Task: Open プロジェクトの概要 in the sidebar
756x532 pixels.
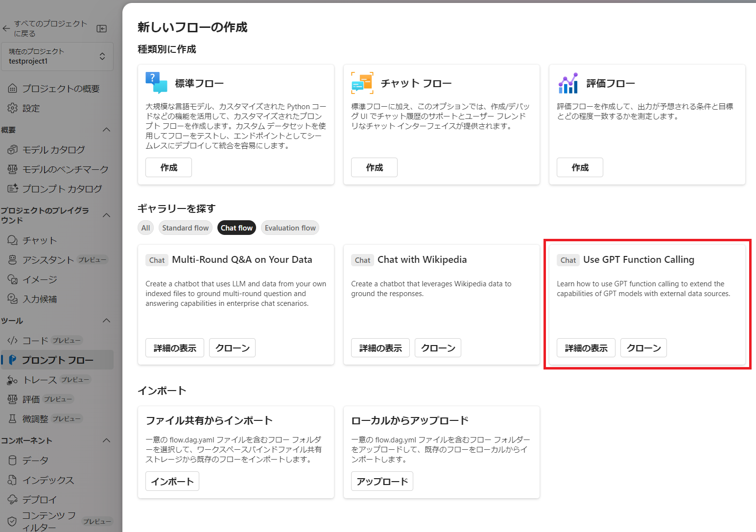Action: [x=57, y=89]
